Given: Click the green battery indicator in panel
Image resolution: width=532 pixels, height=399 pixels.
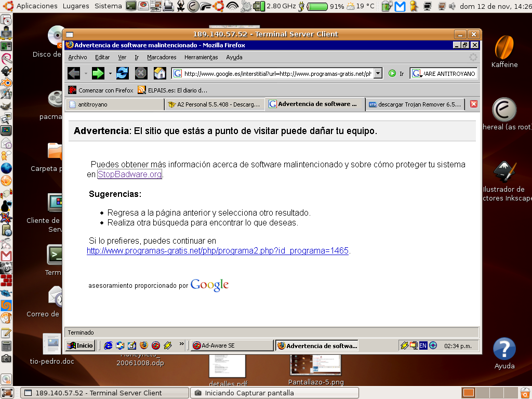Looking at the screenshot, I should tap(317, 6).
